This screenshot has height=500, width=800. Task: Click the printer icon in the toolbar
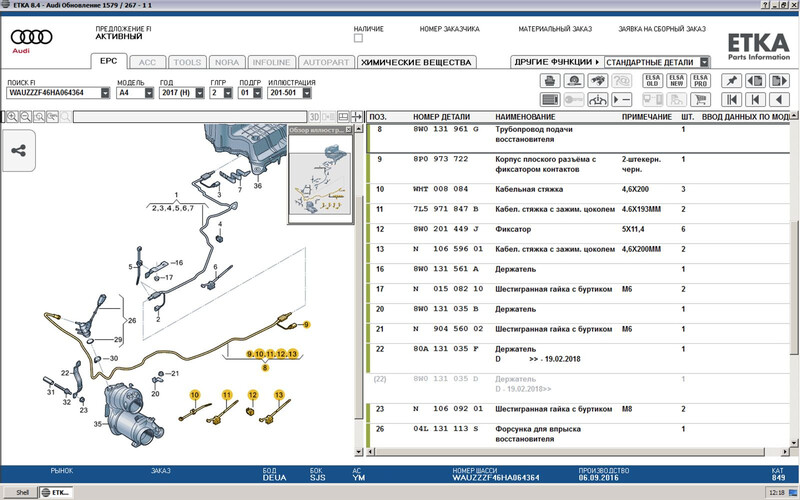[x=550, y=81]
